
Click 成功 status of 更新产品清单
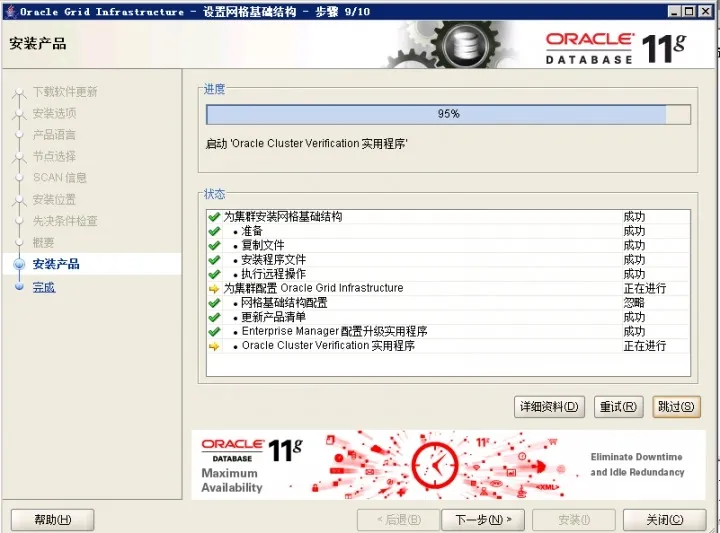pyautogui.click(x=634, y=317)
